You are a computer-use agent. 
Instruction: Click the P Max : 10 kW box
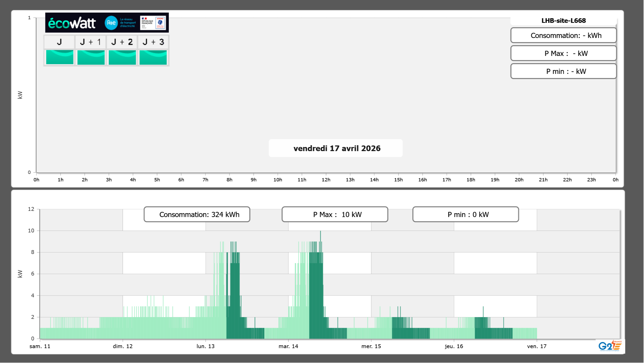click(x=335, y=214)
